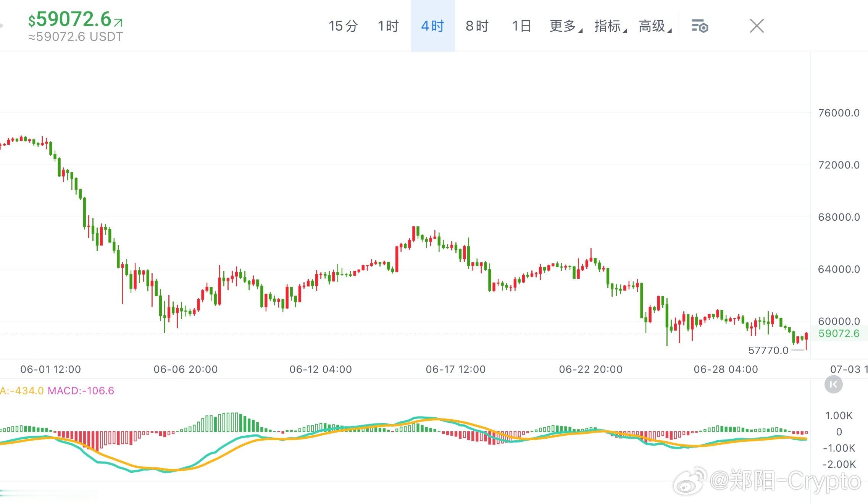Click the ≈59072.6 USDT conversion text

tap(76, 37)
